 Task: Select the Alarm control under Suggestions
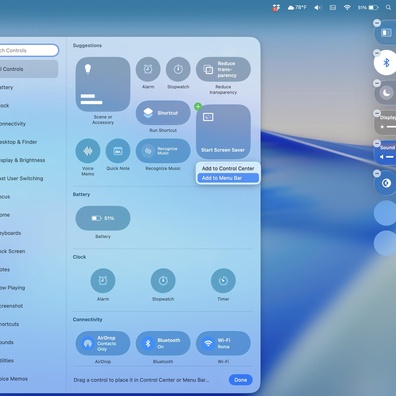[148, 69]
